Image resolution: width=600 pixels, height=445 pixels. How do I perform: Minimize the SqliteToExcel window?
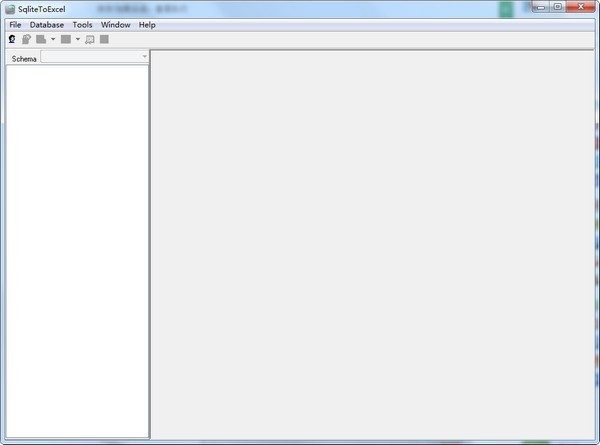(x=540, y=7)
